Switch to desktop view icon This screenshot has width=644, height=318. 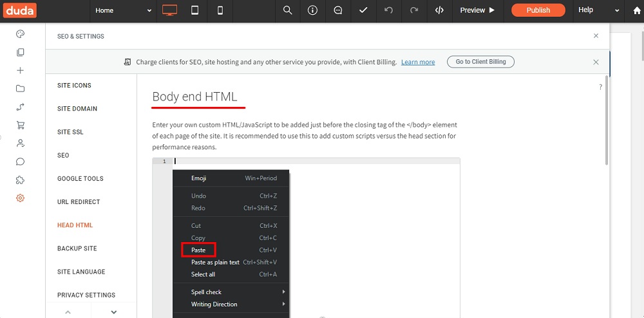pyautogui.click(x=169, y=11)
